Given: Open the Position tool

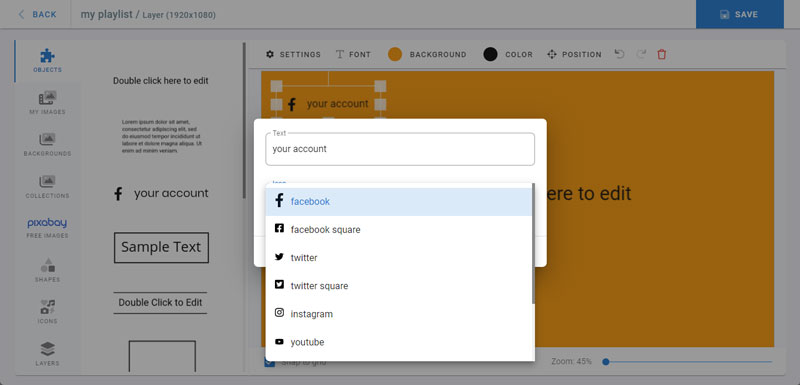Looking at the screenshot, I should pyautogui.click(x=574, y=55).
